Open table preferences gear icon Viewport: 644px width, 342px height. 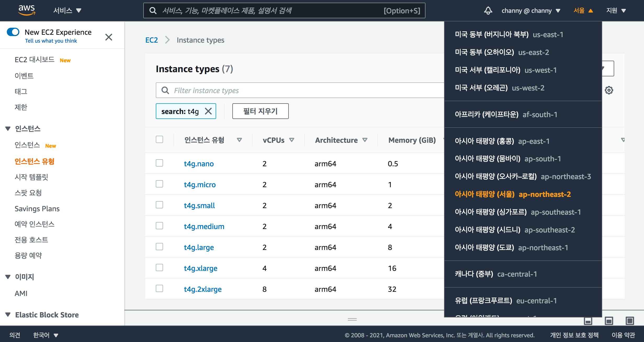point(609,90)
